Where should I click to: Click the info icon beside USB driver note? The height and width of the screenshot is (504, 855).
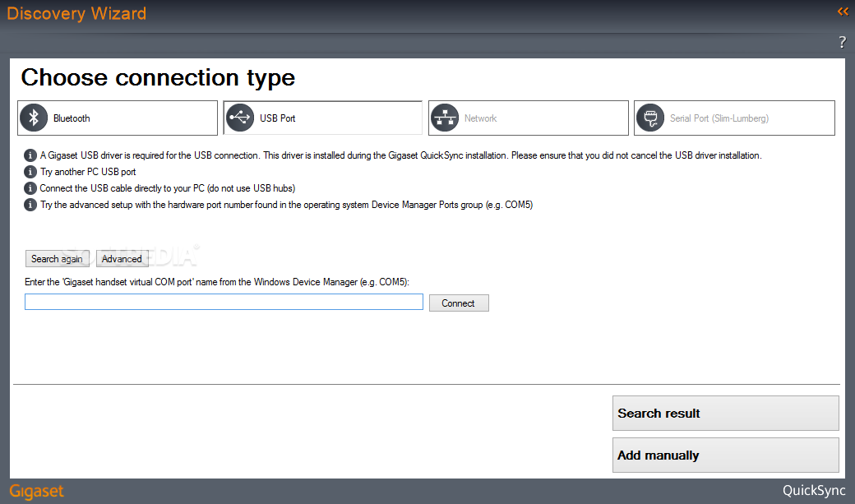[x=30, y=155]
